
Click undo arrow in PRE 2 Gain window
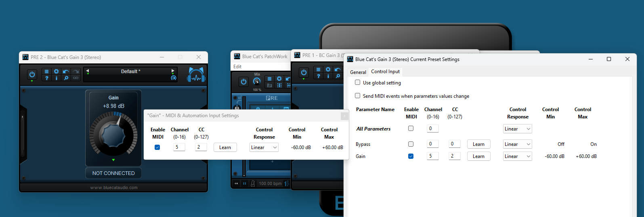[x=66, y=72]
